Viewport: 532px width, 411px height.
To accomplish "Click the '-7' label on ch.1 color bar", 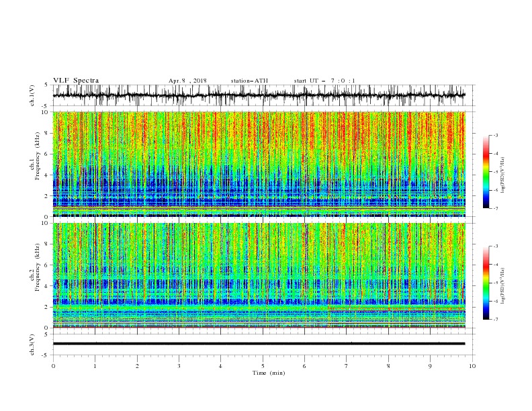I will [x=496, y=208].
